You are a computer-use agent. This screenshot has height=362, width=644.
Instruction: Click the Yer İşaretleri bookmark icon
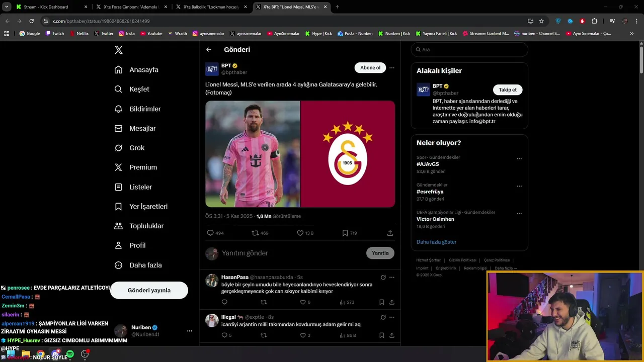(118, 207)
